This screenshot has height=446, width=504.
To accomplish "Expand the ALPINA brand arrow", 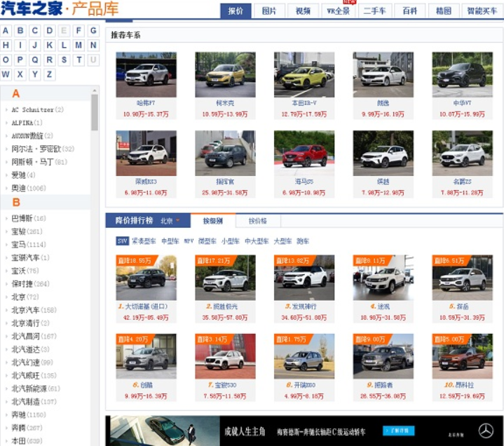I will [x=6, y=123].
